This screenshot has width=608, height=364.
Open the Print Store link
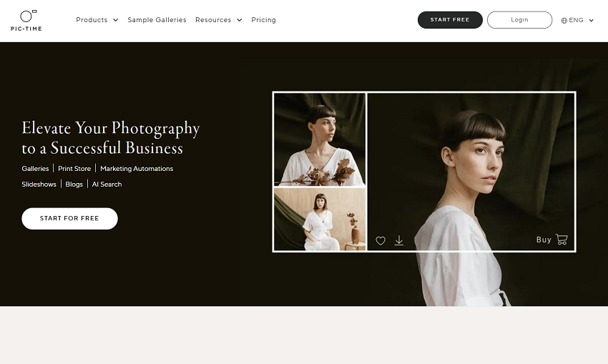tap(74, 169)
